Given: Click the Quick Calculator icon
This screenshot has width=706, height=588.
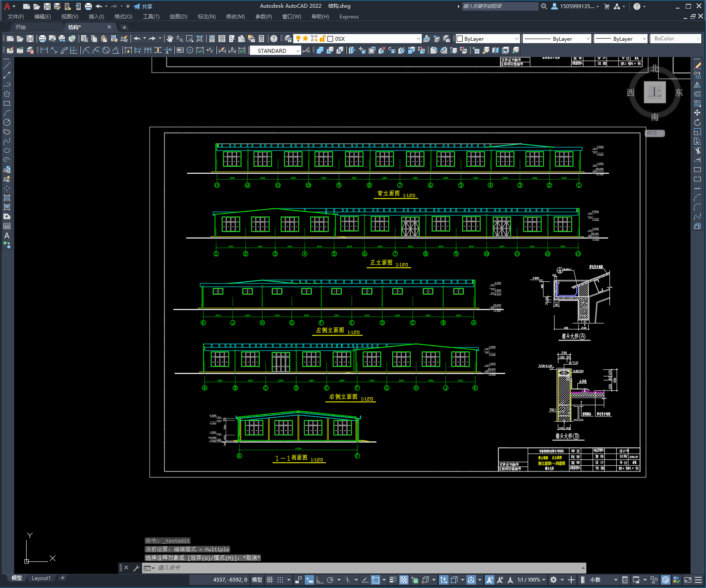Looking at the screenshot, I should click(261, 39).
